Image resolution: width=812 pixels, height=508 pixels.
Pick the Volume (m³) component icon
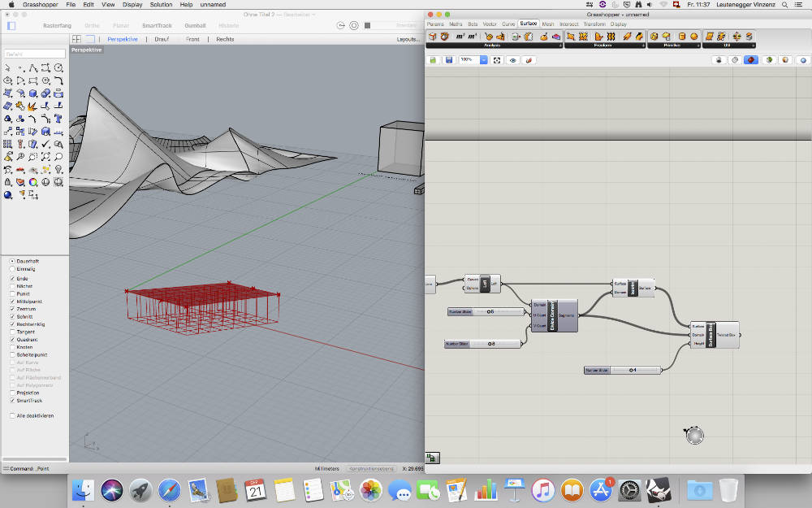(473, 37)
